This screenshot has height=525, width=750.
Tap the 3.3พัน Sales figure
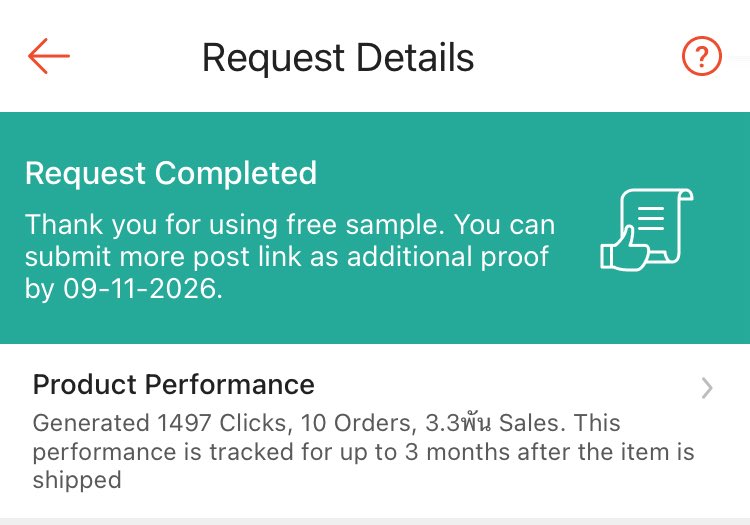tap(496, 423)
